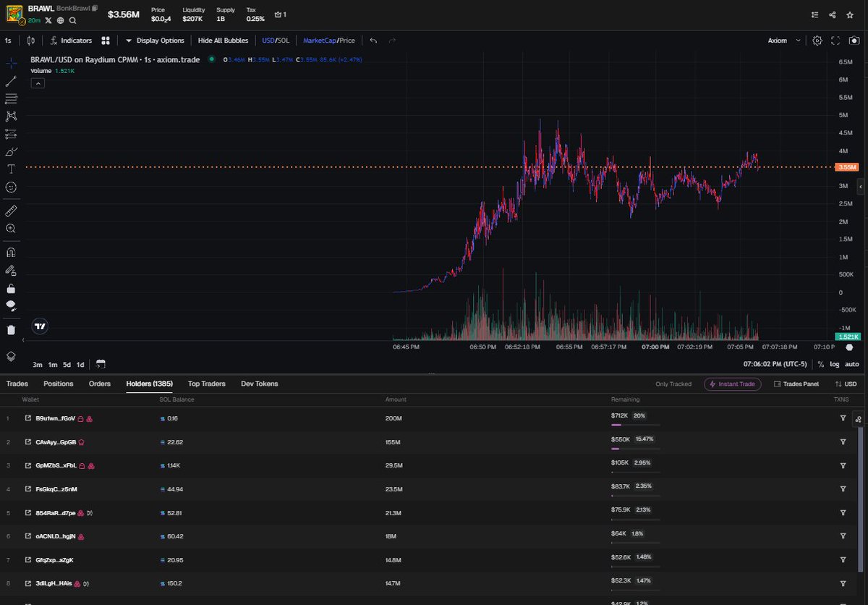Toggle Only Tracked filter
The height and width of the screenshot is (605, 868).
(673, 384)
